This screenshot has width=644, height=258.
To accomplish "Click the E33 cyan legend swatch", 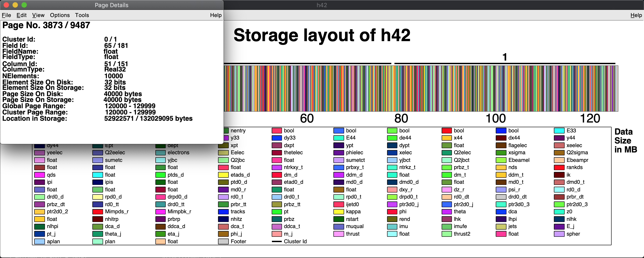I will coord(559,131).
